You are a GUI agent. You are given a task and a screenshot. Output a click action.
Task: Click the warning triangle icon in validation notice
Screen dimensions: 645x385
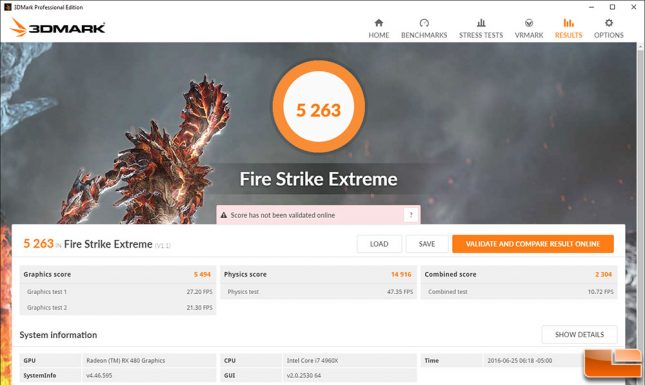click(224, 215)
